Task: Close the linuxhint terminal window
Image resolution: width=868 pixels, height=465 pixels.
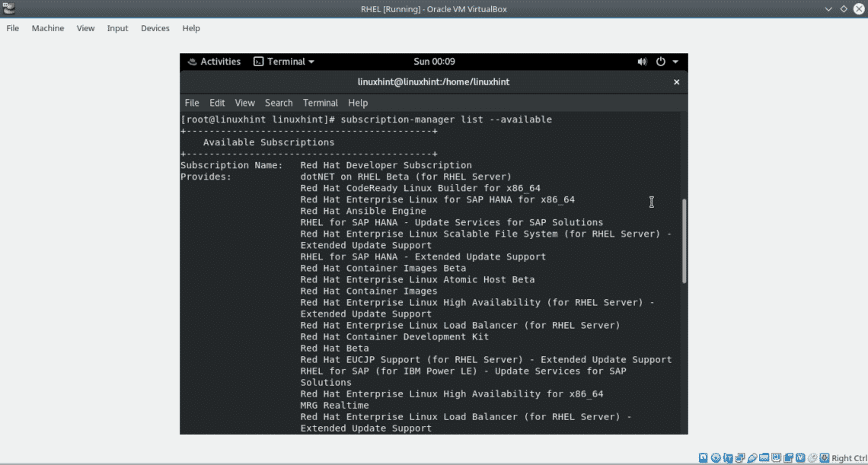Action: (676, 82)
